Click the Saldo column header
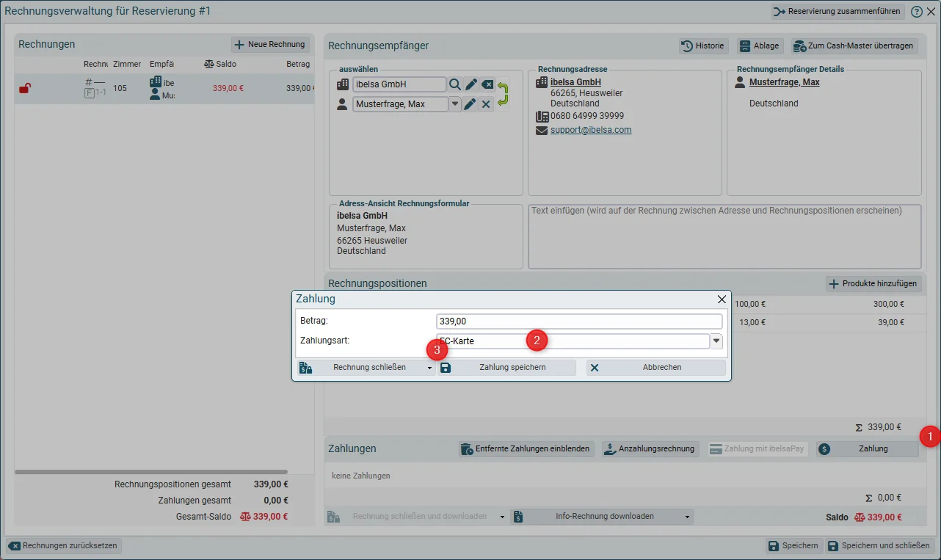Image resolution: width=941 pixels, height=560 pixels. [220, 65]
